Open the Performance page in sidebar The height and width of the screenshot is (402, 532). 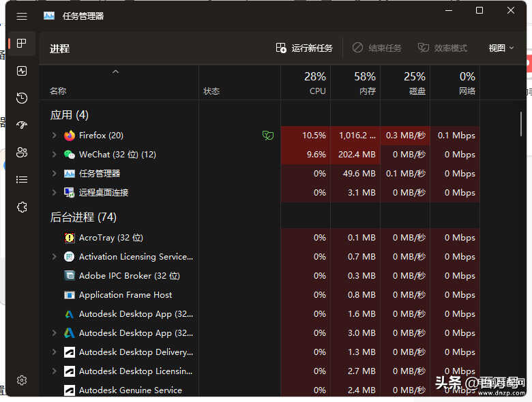tap(22, 71)
